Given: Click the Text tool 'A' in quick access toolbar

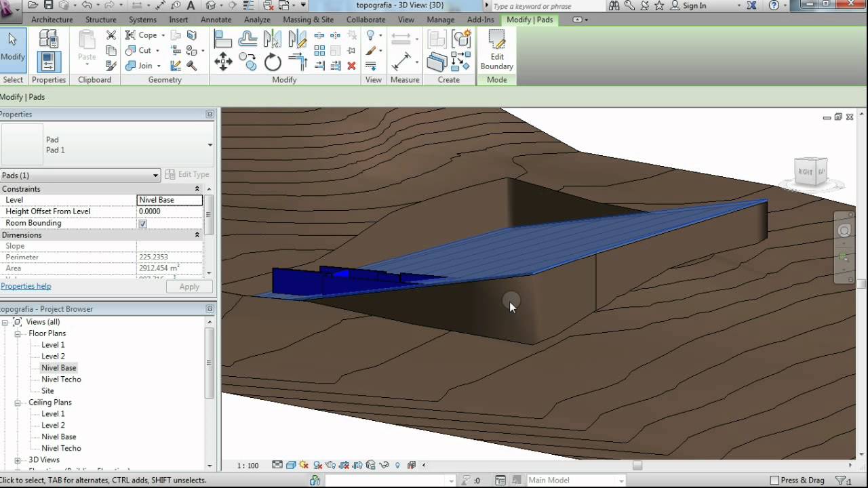Looking at the screenshot, I should pos(191,5).
